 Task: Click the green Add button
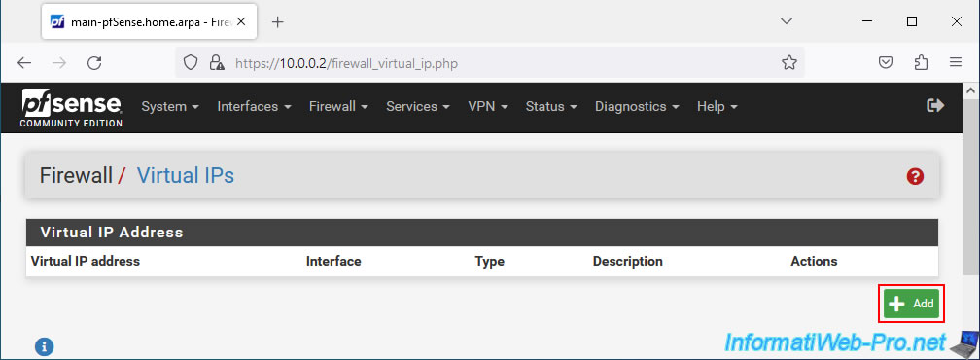912,304
